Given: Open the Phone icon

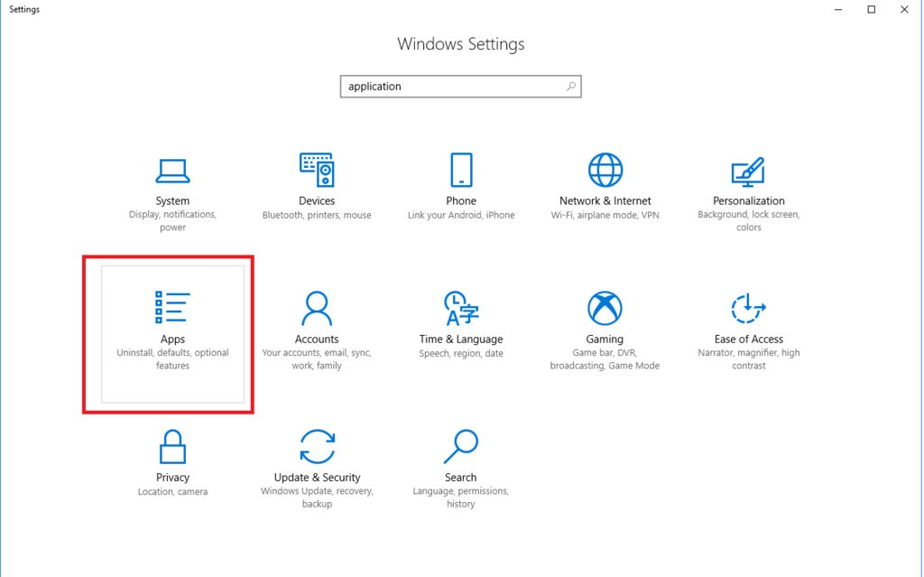Looking at the screenshot, I should 461,170.
